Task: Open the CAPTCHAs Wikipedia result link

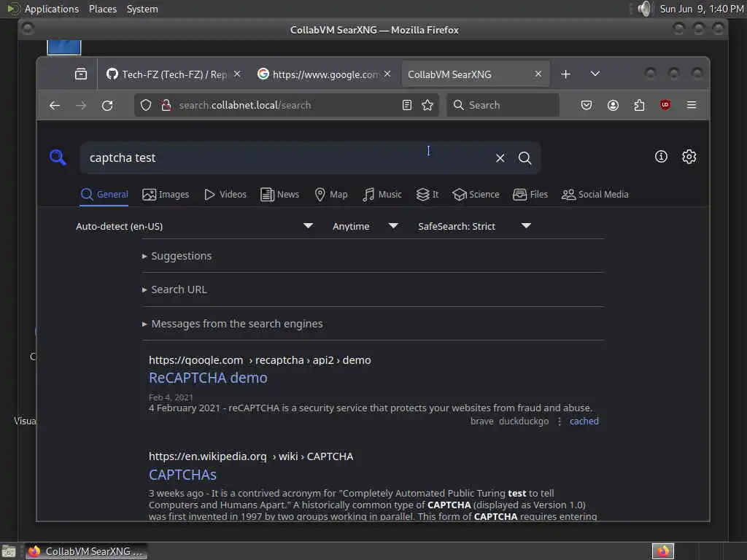Action: (182, 475)
